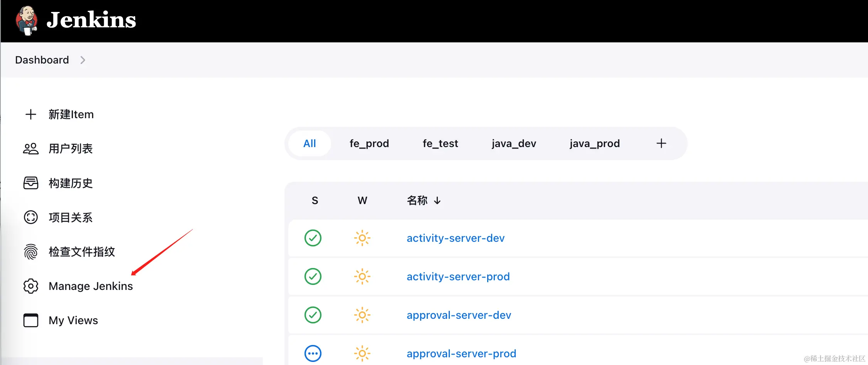
Task: Open the 检查文件指纹 link
Action: (x=82, y=252)
